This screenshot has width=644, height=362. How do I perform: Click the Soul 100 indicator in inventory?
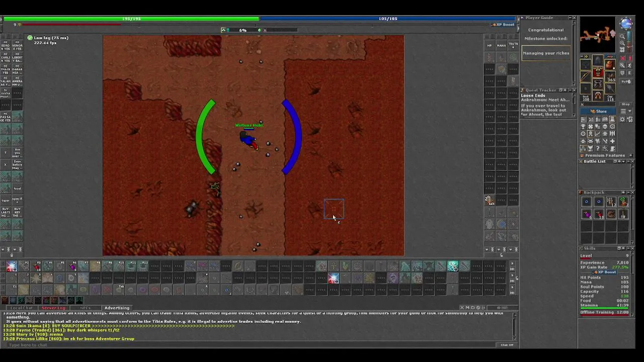(x=586, y=98)
